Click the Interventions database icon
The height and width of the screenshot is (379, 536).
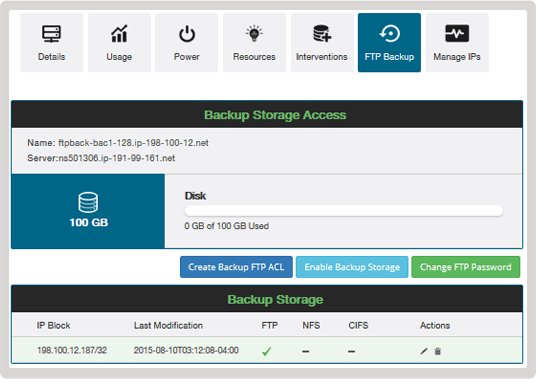point(322,33)
